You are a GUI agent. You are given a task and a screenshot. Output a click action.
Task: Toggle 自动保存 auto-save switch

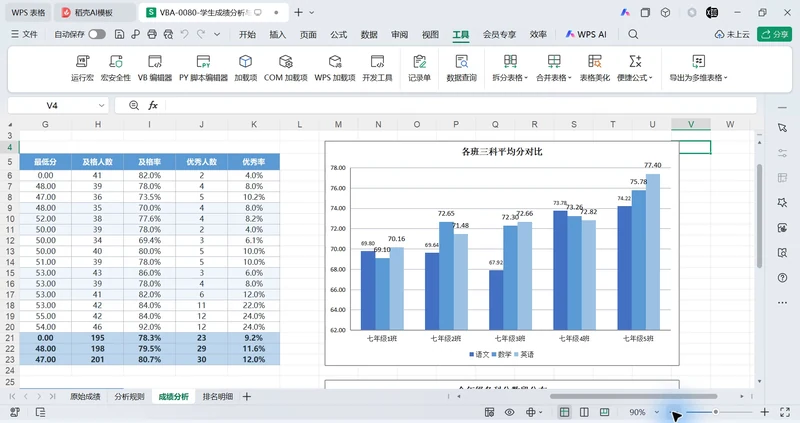pos(97,34)
